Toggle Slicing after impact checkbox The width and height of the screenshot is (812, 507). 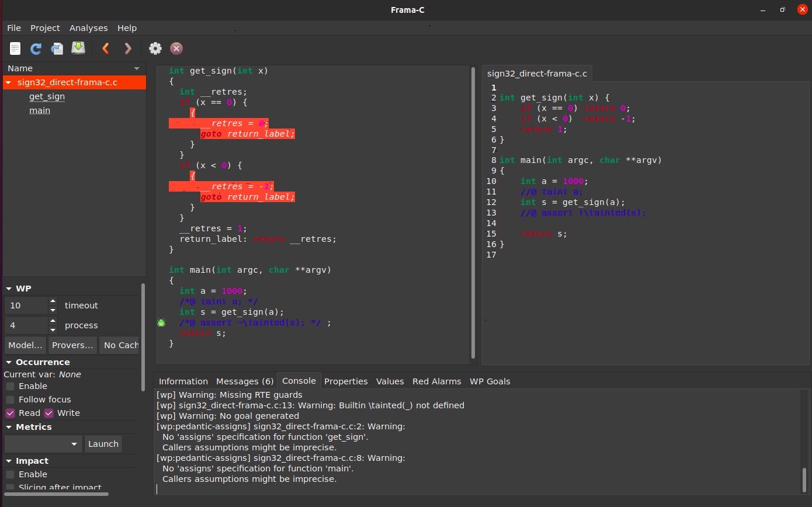point(11,487)
